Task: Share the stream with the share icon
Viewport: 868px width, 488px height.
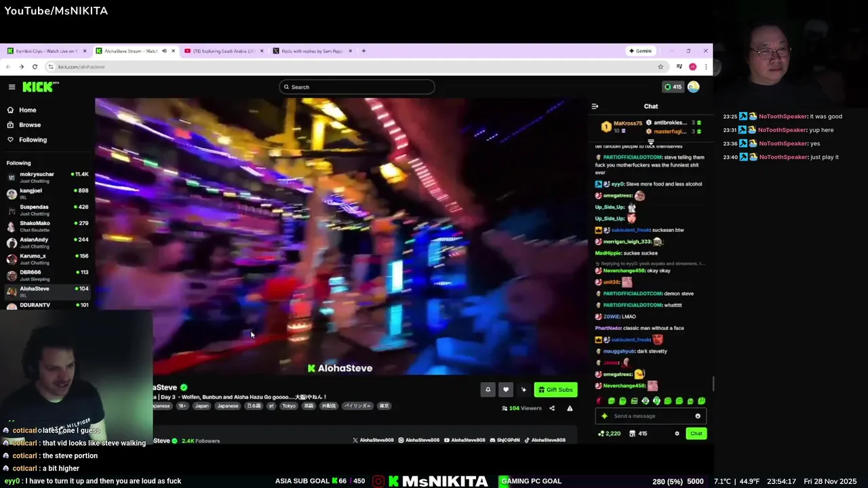Action: click(x=552, y=408)
